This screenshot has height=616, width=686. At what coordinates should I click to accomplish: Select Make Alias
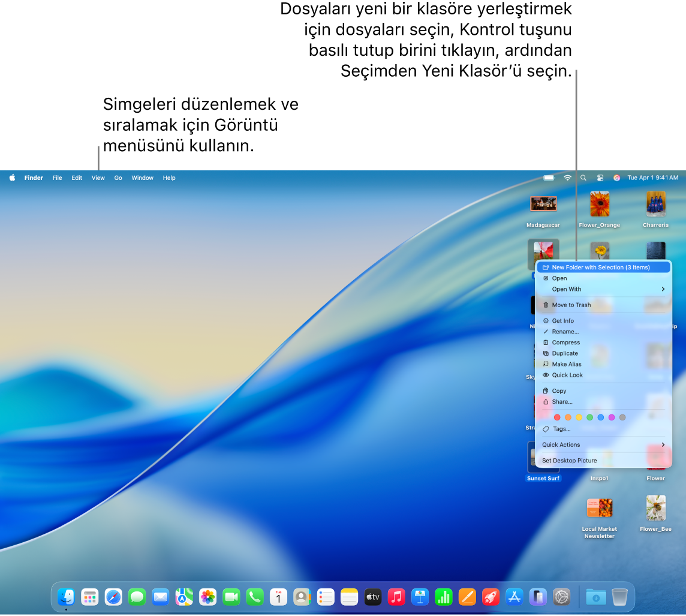click(x=604, y=364)
